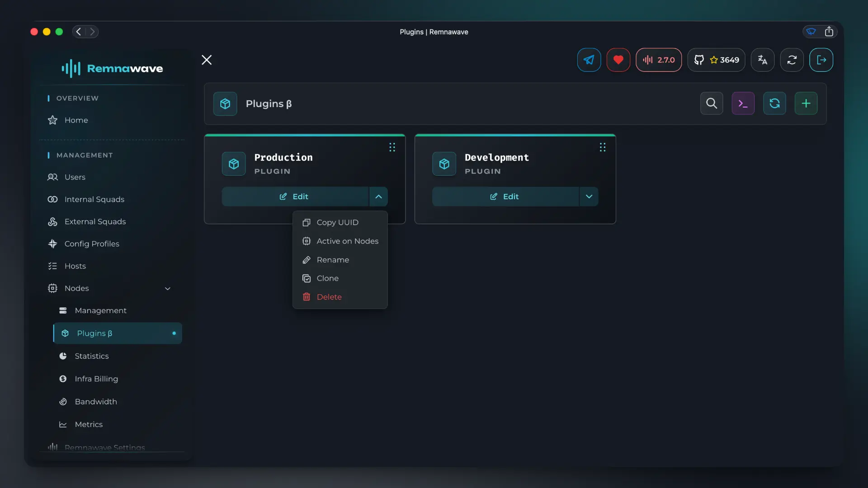Click the red heart support icon
Screen dimensions: 868x488
click(618, 60)
